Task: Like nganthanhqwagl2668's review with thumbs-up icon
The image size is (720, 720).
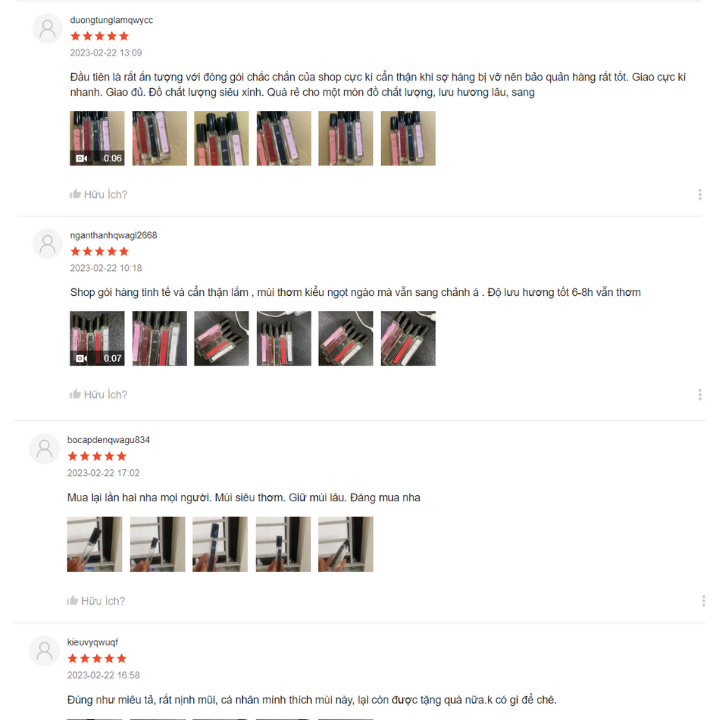Action: click(x=75, y=394)
